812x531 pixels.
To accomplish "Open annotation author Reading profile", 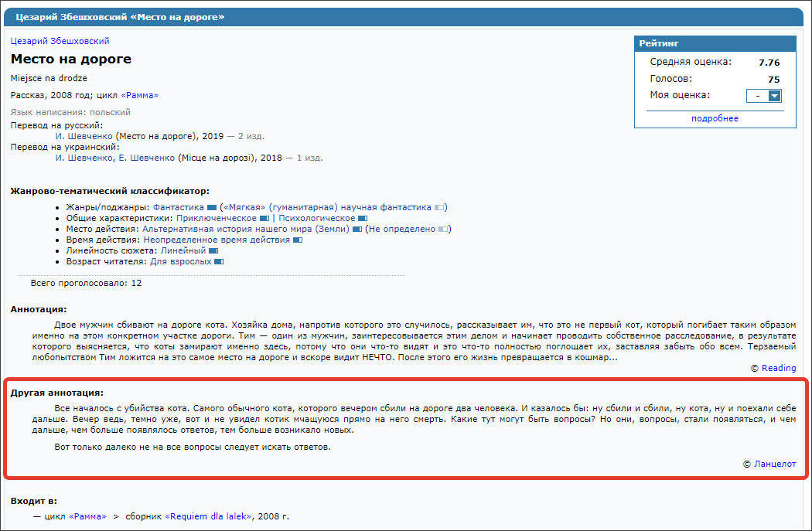I will pos(778,368).
